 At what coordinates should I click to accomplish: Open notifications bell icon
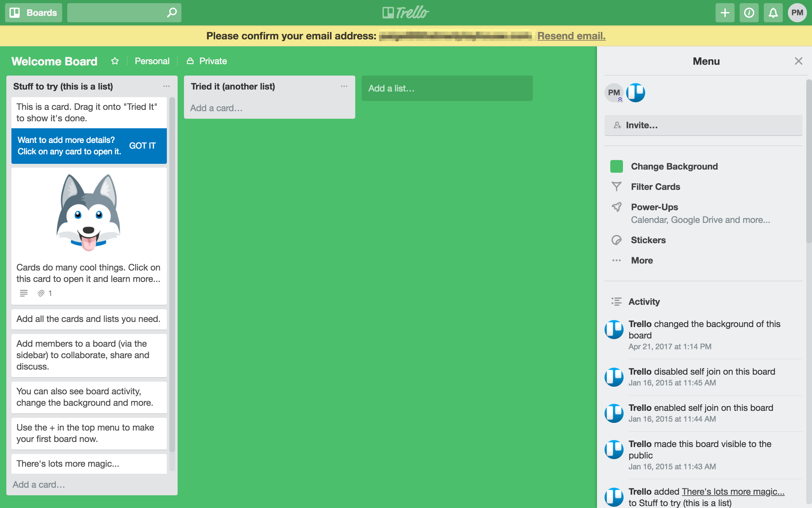773,13
